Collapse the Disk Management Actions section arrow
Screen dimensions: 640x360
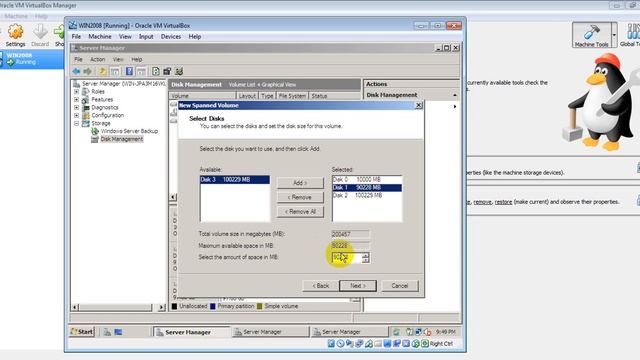pos(455,95)
